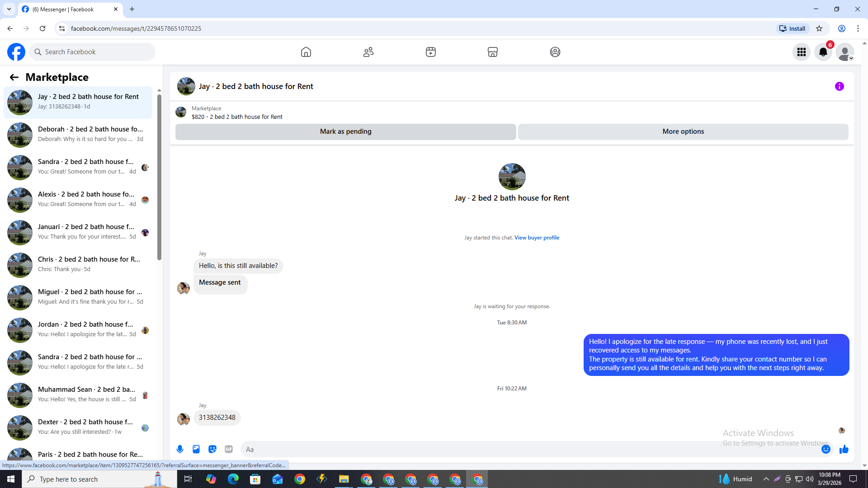The image size is (868, 488).
Task: Click the listing thumbnail in chat header
Action: pyautogui.click(x=186, y=86)
